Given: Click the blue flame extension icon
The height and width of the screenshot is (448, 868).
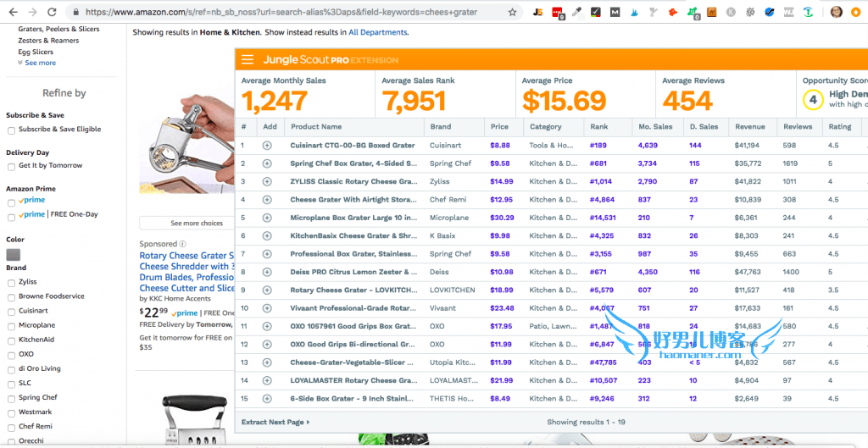Looking at the screenshot, I should point(634,12).
